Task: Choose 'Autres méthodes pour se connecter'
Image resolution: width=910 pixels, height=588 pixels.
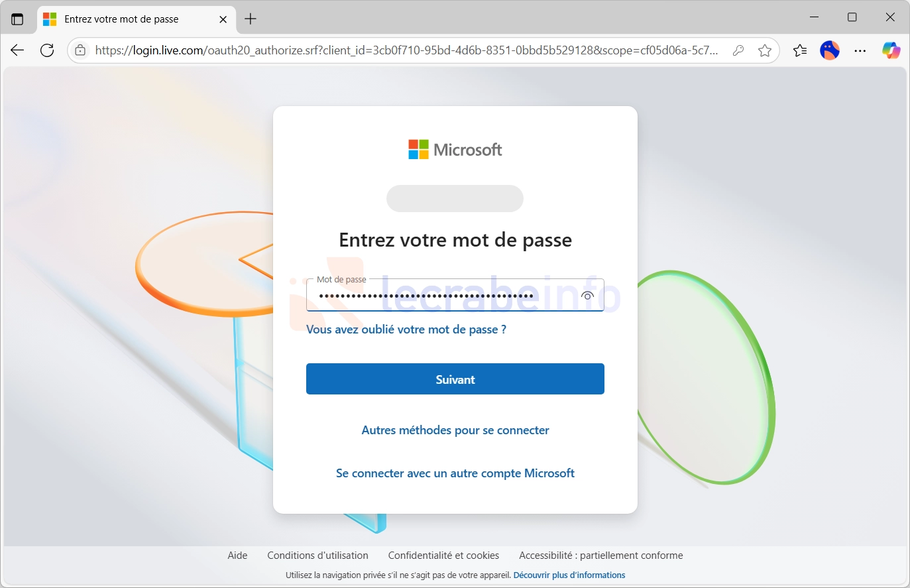Action: pyautogui.click(x=455, y=430)
